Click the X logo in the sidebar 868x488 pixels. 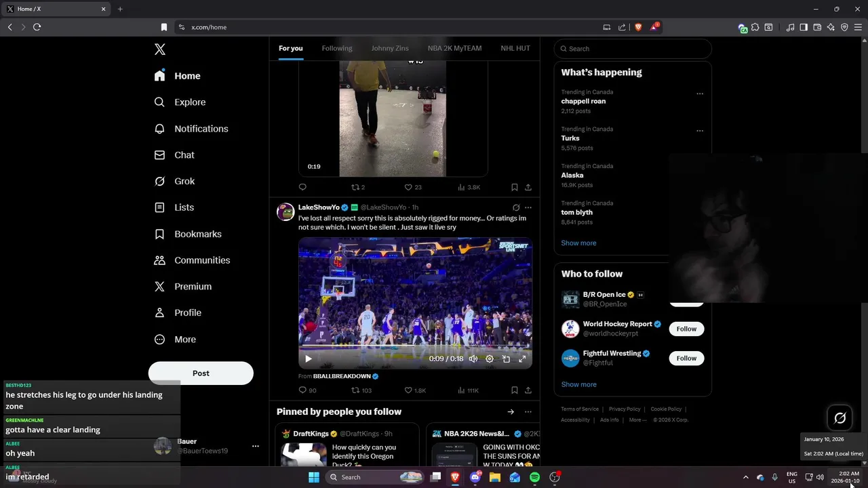160,49
